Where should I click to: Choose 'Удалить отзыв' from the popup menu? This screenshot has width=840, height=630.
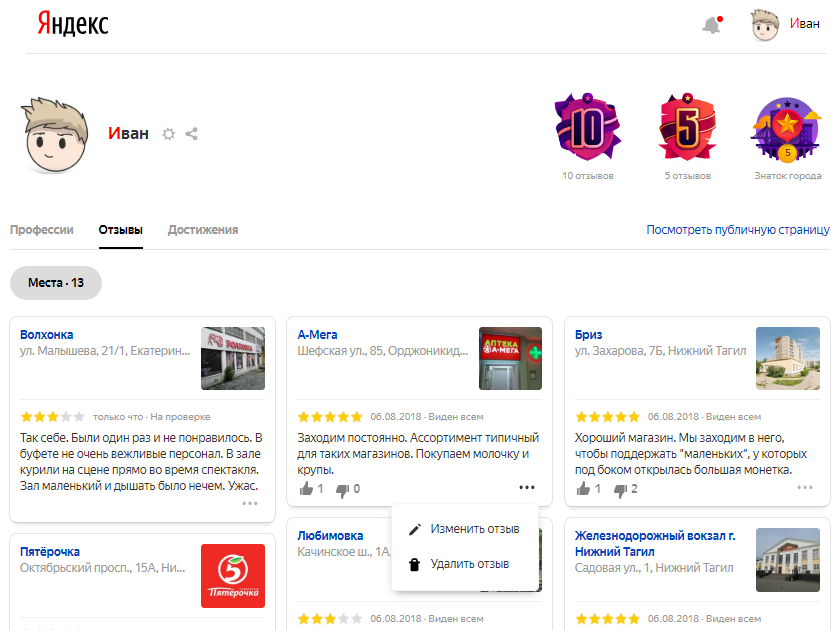tap(464, 564)
